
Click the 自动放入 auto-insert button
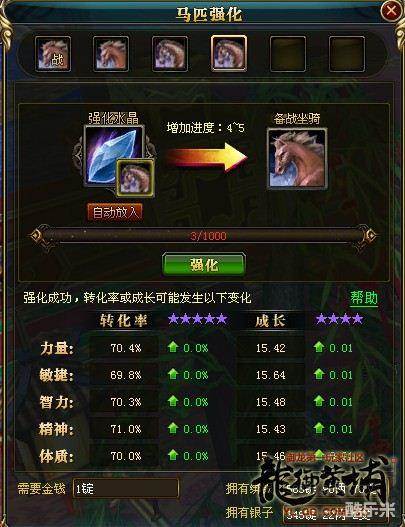point(115,212)
